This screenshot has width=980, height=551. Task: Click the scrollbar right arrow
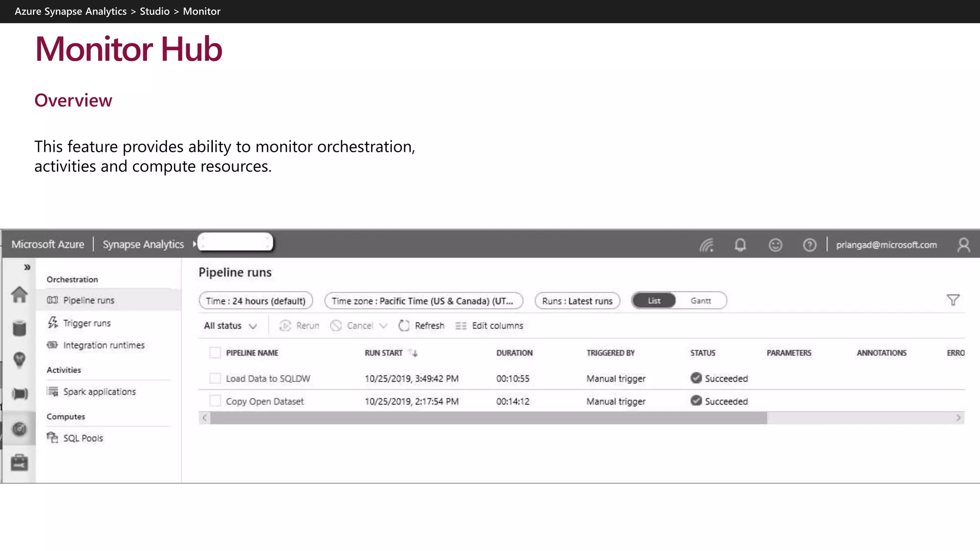[958, 418]
